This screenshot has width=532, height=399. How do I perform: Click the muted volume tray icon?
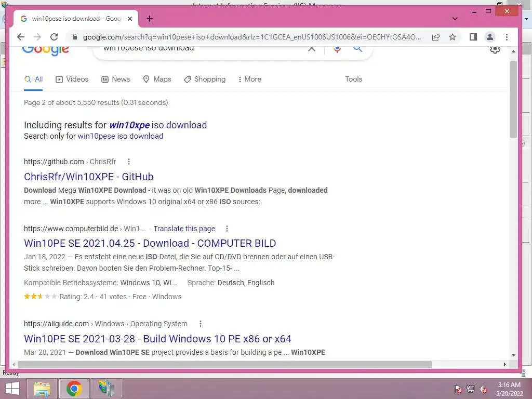(483, 389)
